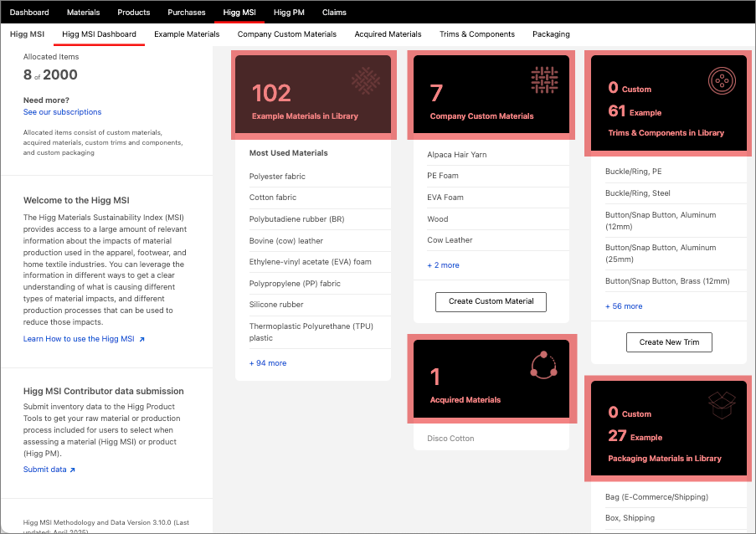Open the 1 Acquired Materials card
Image resolution: width=756 pixels, height=534 pixels.
point(491,379)
